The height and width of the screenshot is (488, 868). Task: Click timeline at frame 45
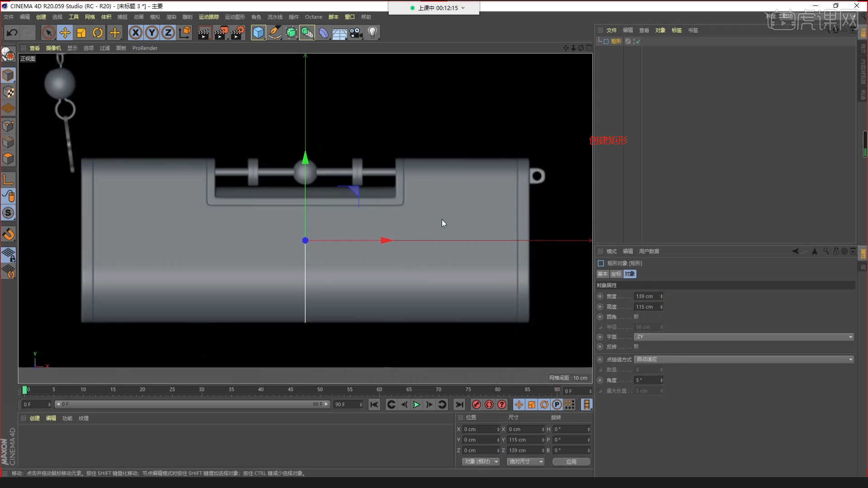290,390
